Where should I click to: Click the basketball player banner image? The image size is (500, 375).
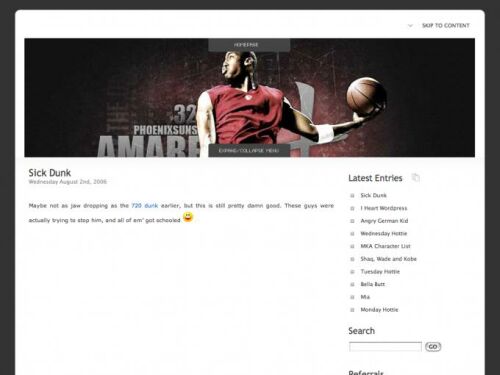[x=250, y=98]
